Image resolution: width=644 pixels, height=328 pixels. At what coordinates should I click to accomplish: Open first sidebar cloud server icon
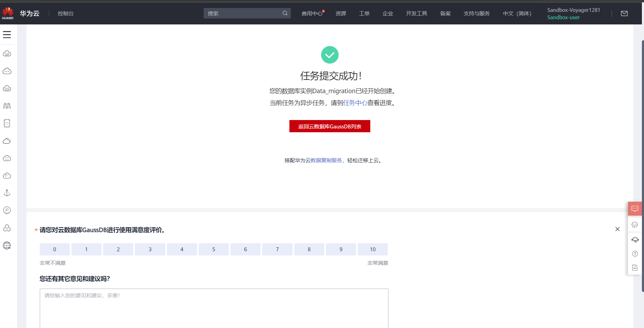pyautogui.click(x=7, y=54)
